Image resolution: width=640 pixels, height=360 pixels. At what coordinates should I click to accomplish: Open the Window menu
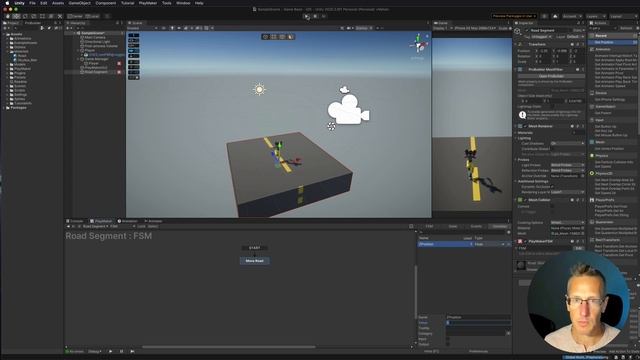pos(183,3)
